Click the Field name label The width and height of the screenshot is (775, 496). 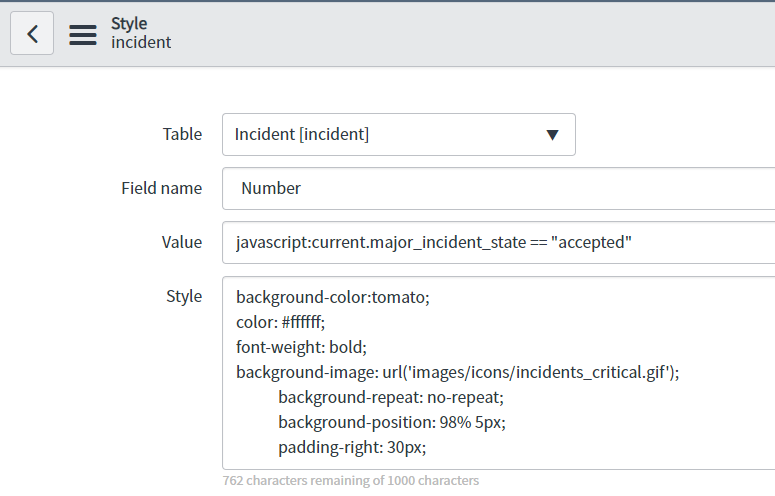click(x=162, y=188)
